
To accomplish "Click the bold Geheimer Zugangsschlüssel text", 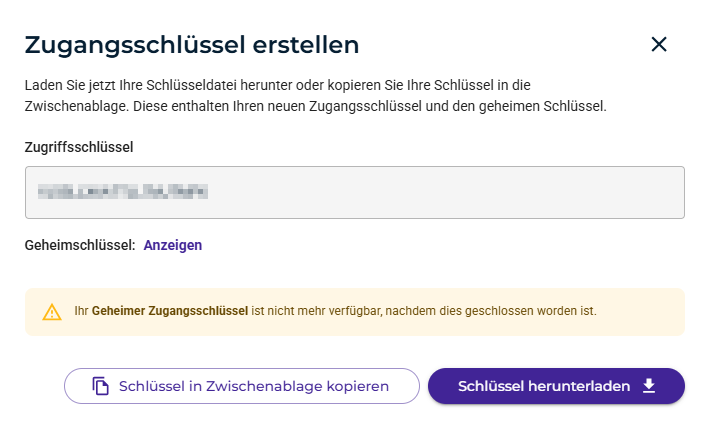I will [170, 311].
